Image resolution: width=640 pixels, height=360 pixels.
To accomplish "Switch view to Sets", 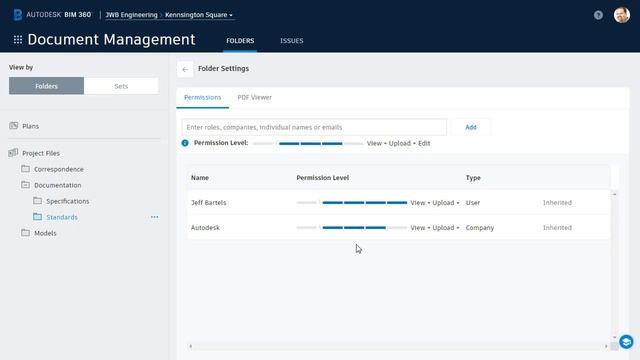I will [121, 86].
